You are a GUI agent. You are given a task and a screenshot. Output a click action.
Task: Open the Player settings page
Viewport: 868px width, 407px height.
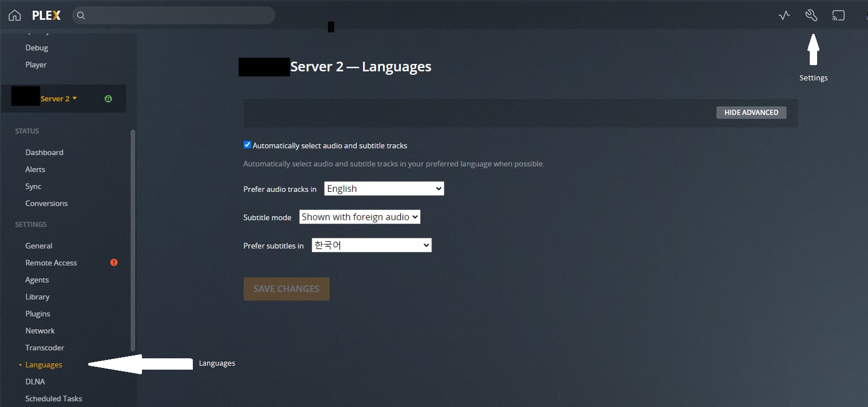(x=36, y=65)
